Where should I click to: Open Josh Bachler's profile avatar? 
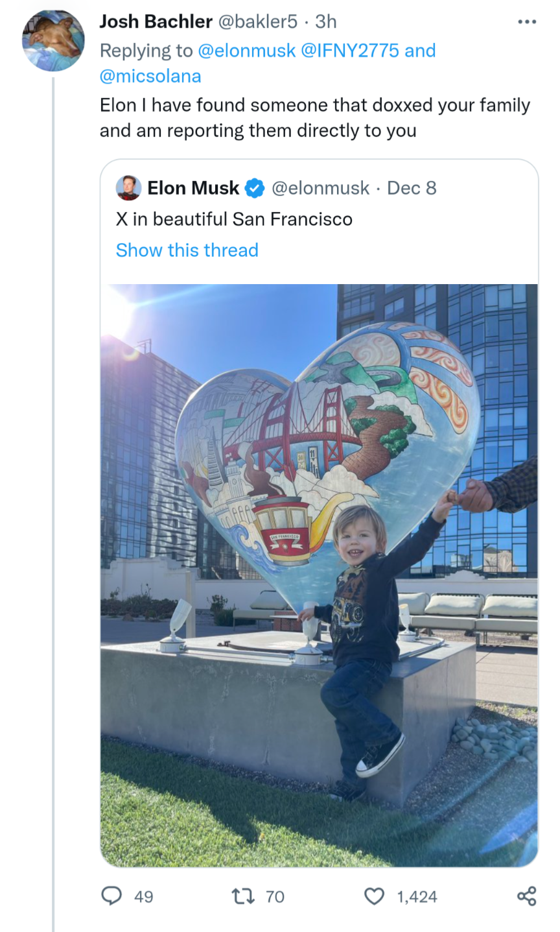[x=53, y=41]
